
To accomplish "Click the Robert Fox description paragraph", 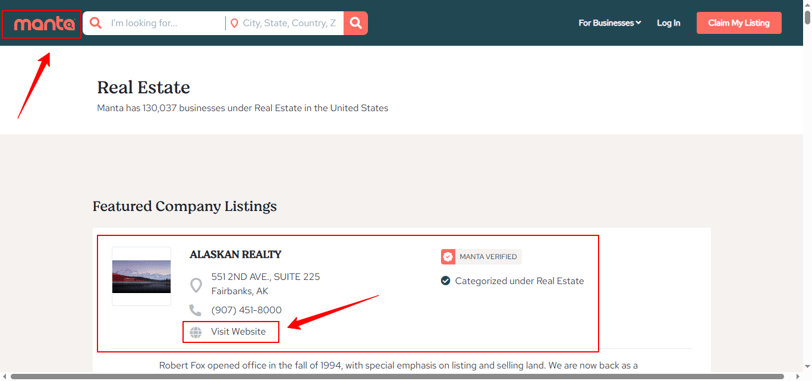I will [x=398, y=365].
